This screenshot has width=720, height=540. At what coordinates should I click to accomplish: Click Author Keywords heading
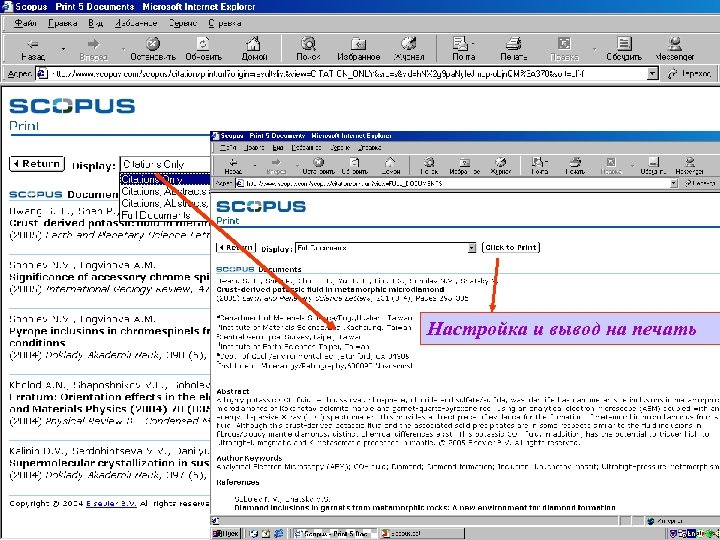coord(249,458)
